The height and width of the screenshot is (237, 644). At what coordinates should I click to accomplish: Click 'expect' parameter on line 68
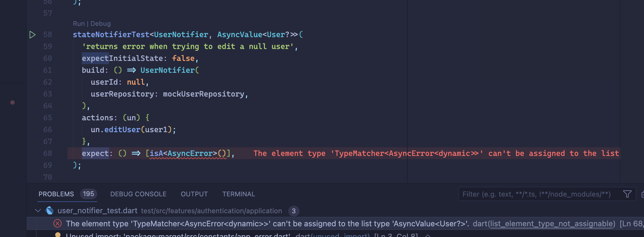(x=95, y=153)
